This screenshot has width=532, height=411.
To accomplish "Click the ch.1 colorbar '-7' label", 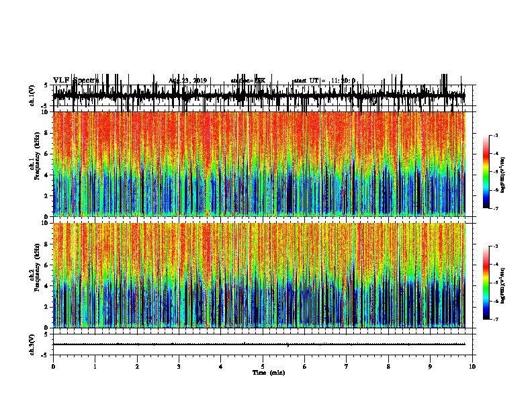I will pyautogui.click(x=496, y=208).
